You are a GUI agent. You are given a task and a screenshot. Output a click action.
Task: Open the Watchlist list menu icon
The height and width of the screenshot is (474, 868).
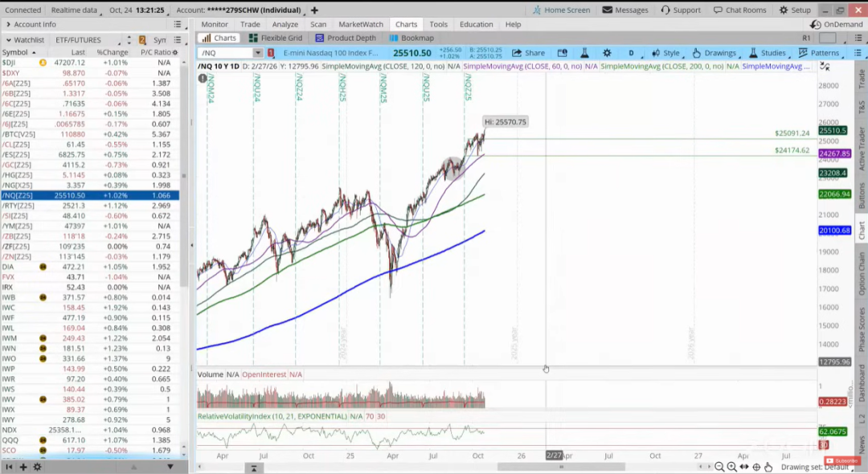[178, 40]
